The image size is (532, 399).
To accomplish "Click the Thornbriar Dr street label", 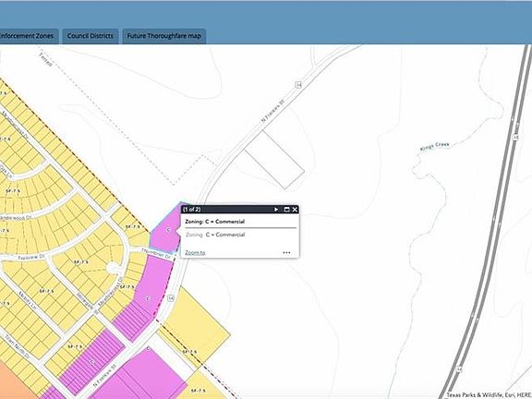I will [x=156, y=254].
